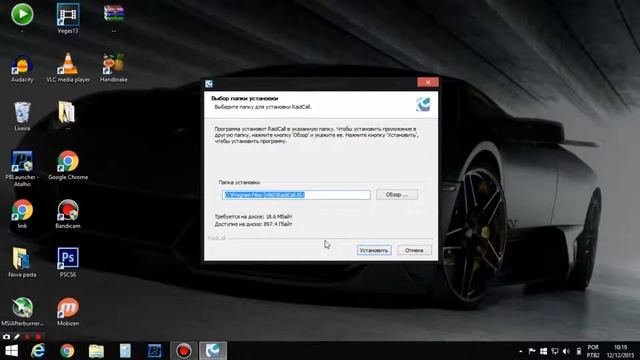Select the 'Требуется на диске: 18.6 Мбайт' text
The width and height of the screenshot is (640, 360).
(x=253, y=216)
